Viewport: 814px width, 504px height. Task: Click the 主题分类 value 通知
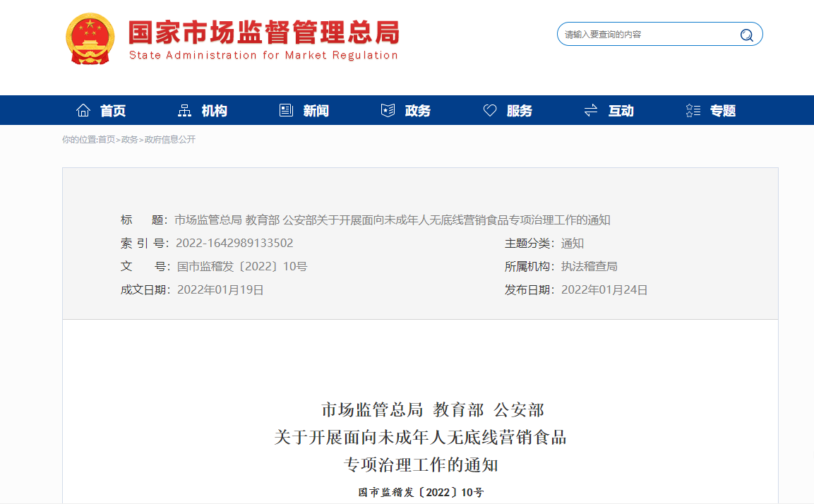573,243
